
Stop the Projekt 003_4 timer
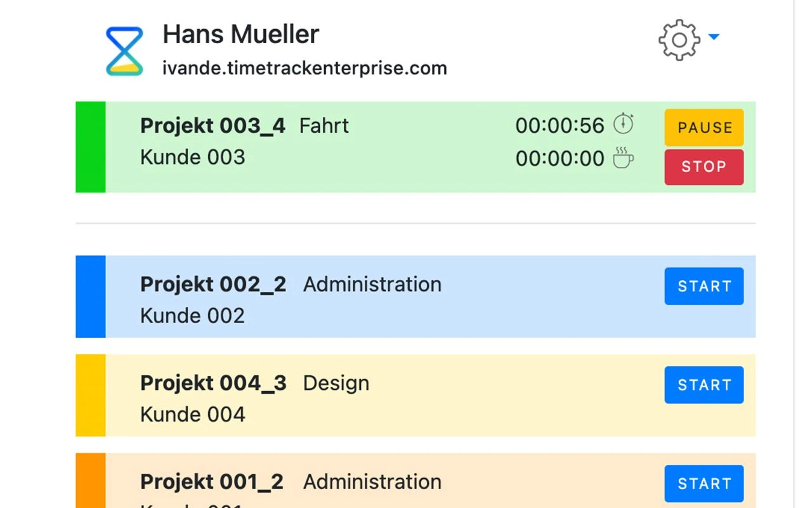(x=704, y=167)
